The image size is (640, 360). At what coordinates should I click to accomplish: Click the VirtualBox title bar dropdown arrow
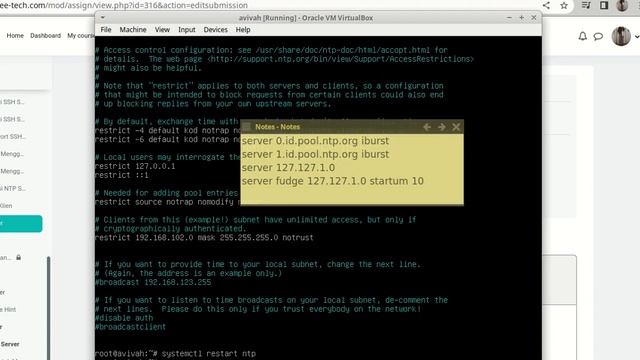(102, 18)
